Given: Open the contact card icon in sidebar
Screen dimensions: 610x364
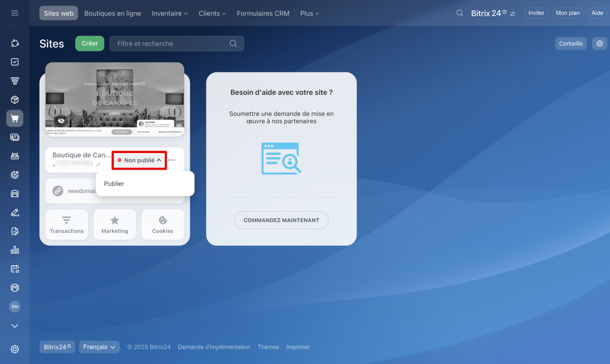Looking at the screenshot, I should pos(15,137).
